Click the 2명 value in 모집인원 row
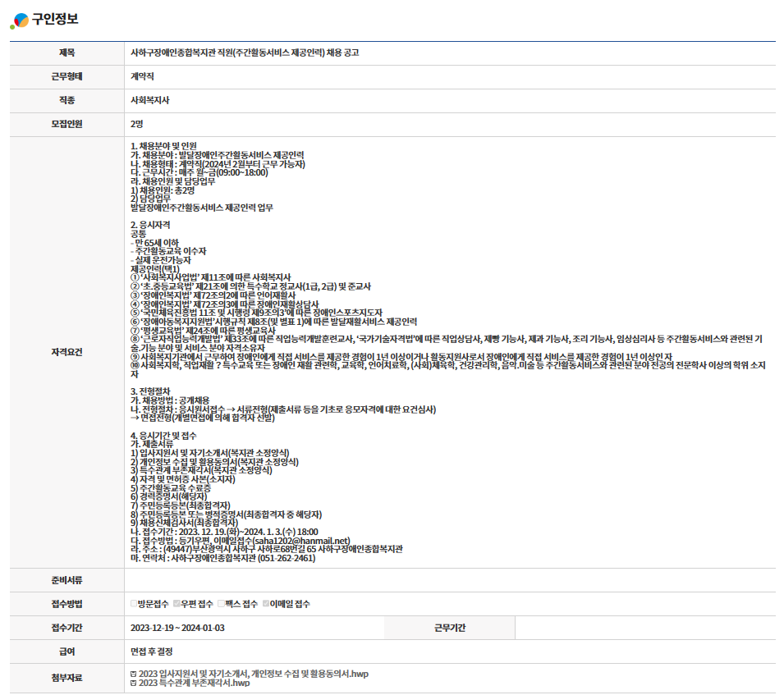This screenshot has width=784, height=695. coord(137,124)
